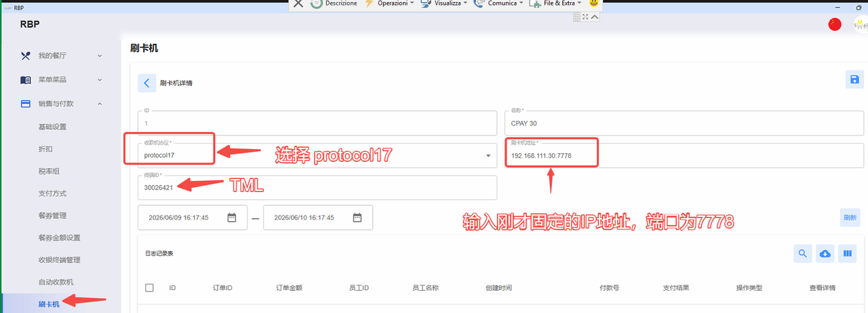Click the 名称 field containing CPAY 30
The height and width of the screenshot is (313, 868).
click(684, 123)
